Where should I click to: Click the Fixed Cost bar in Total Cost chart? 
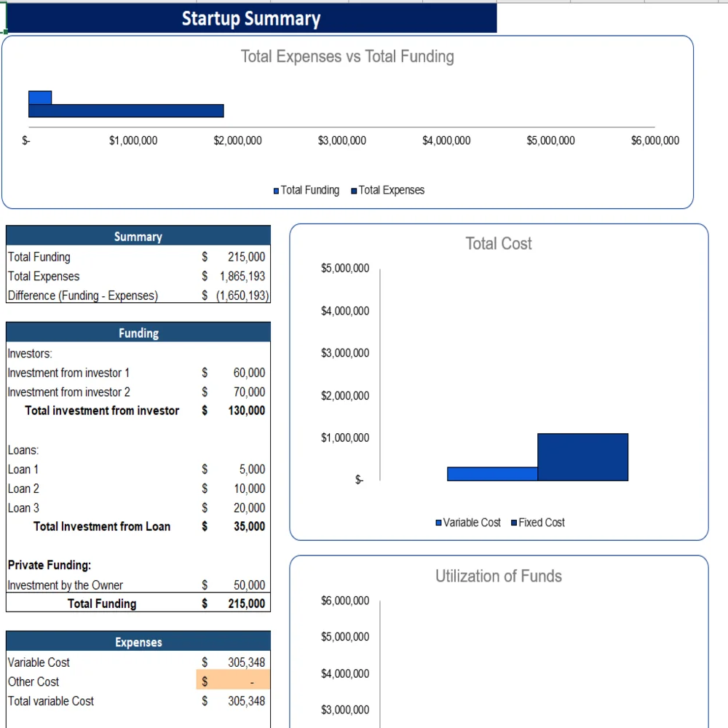click(x=582, y=456)
